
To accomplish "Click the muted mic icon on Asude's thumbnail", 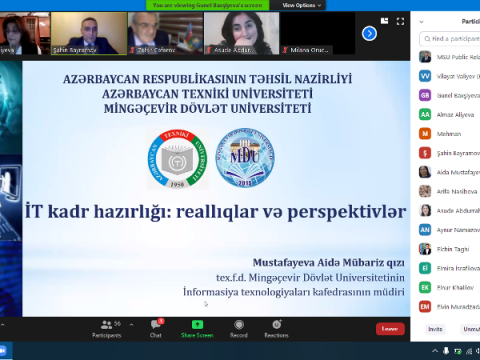I will pyautogui.click(x=209, y=50).
